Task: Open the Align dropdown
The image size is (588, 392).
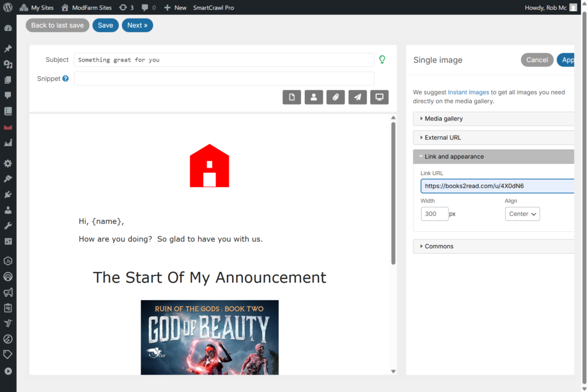Action: pyautogui.click(x=522, y=214)
